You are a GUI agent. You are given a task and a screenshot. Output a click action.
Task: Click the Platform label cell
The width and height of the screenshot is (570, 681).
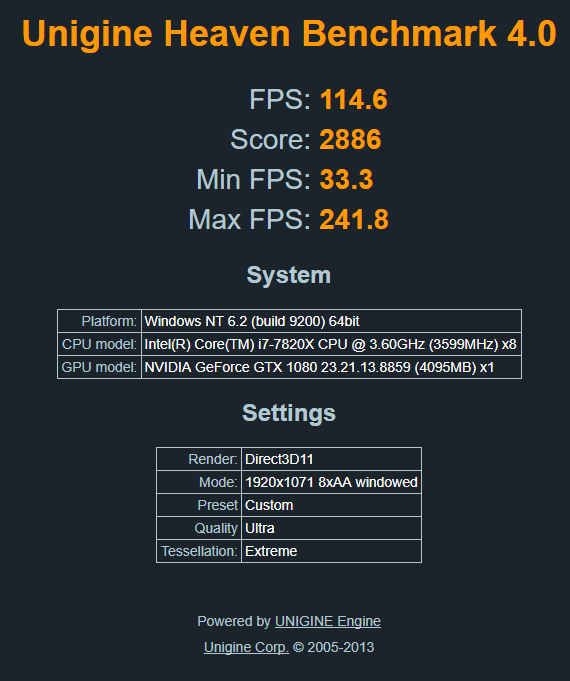(99, 321)
